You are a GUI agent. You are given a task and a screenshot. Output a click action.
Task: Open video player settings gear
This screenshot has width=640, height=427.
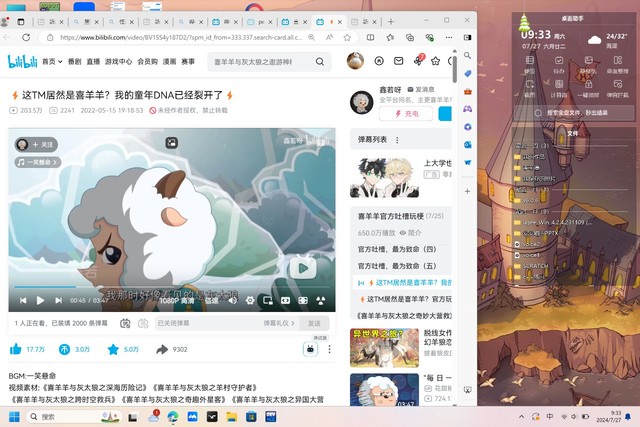click(x=250, y=300)
